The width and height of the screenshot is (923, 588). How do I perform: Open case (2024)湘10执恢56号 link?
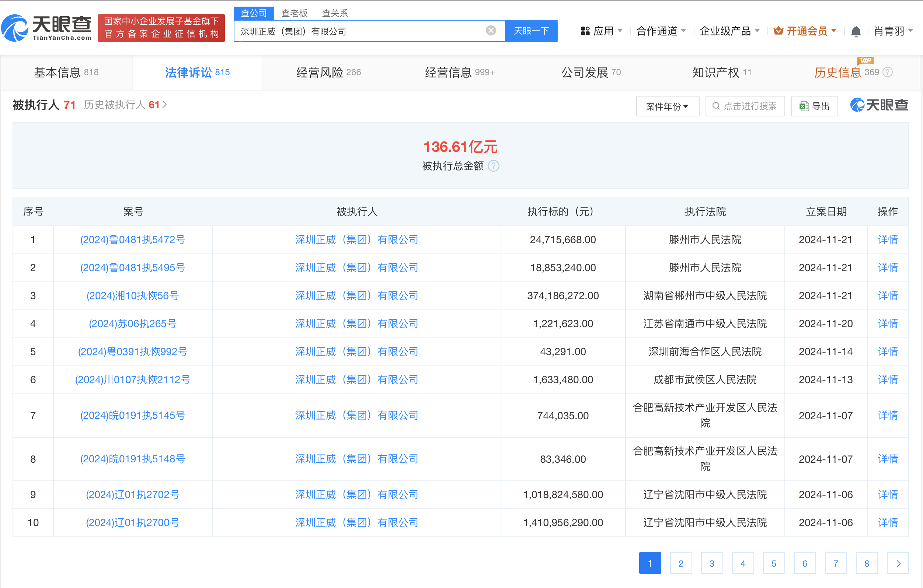point(133,296)
